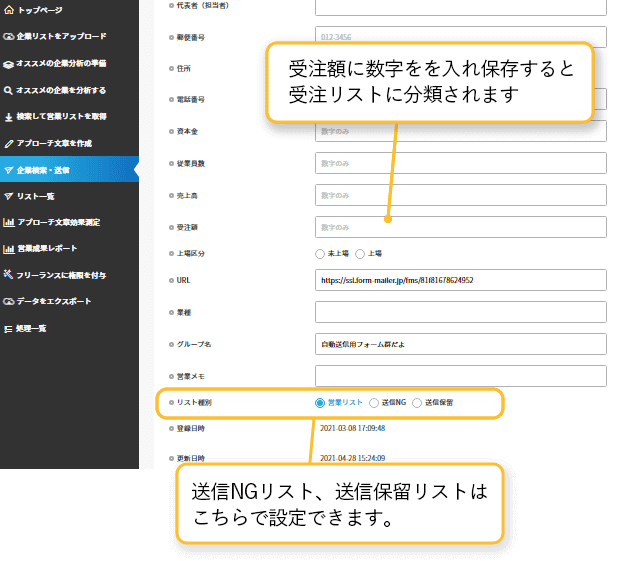
Task: Select the 未上場 radio button
Action: click(x=320, y=254)
